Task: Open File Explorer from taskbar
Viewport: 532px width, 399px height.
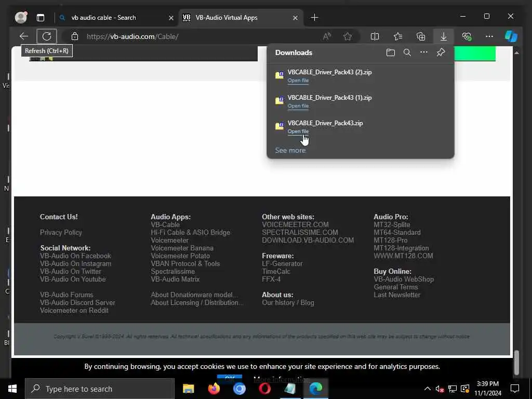Action: pos(188,389)
